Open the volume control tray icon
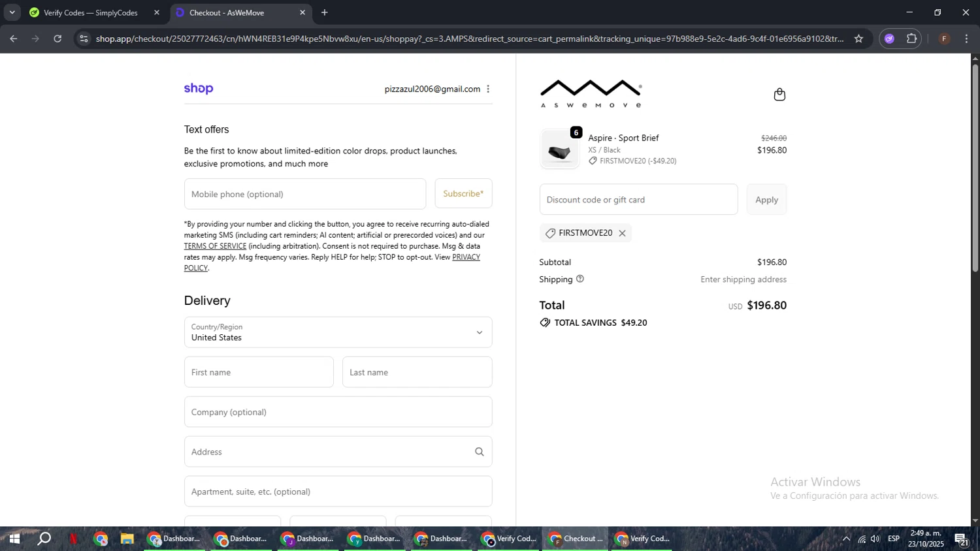The width and height of the screenshot is (980, 551). pos(875,539)
